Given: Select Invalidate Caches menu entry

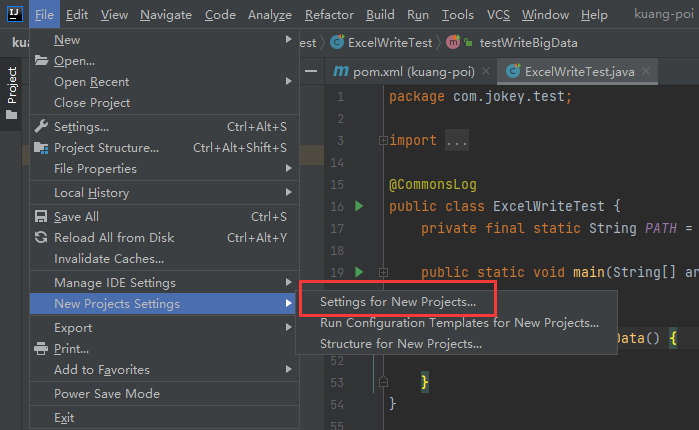Looking at the screenshot, I should tap(164, 258).
